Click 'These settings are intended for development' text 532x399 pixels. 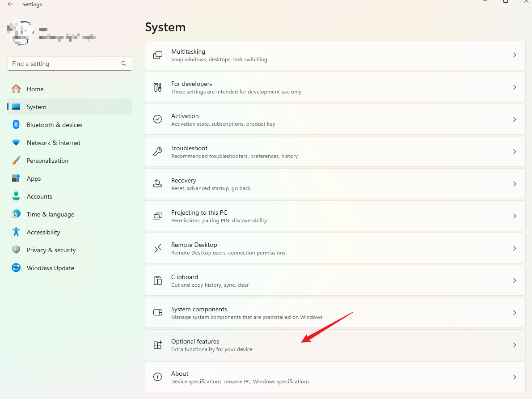coord(236,92)
